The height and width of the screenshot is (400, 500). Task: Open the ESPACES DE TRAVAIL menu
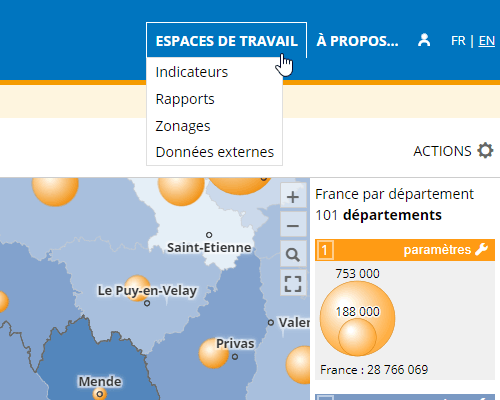(x=226, y=41)
